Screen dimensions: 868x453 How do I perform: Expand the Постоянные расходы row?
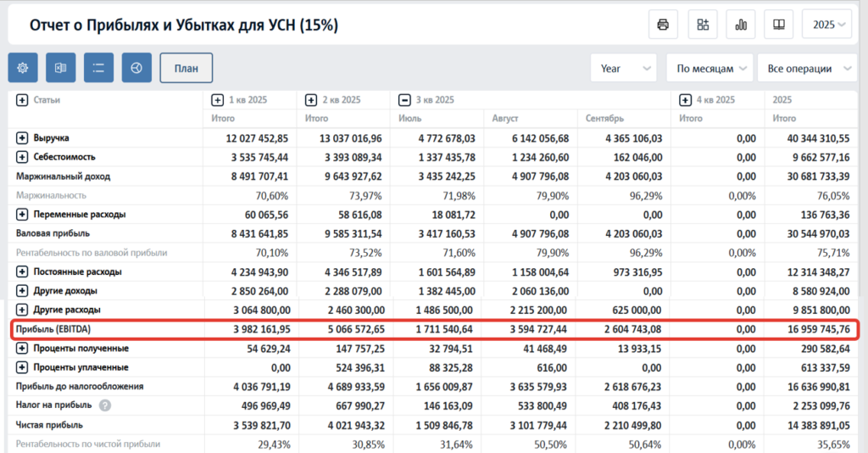click(x=22, y=271)
